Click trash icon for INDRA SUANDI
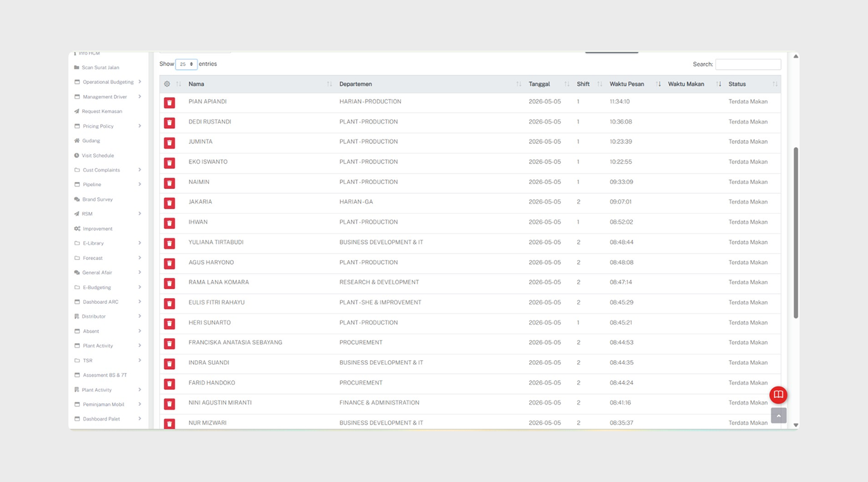868x482 pixels. pos(169,364)
